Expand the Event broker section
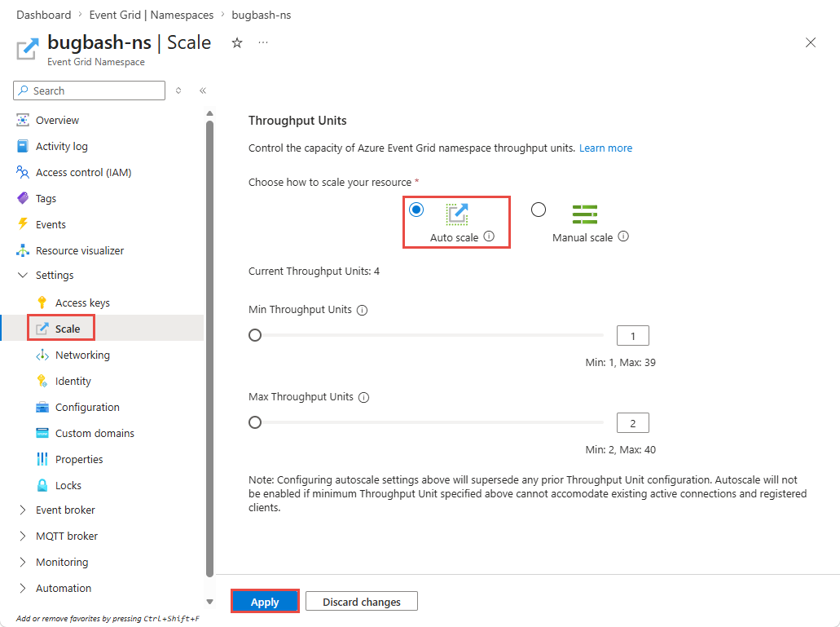Image resolution: width=840 pixels, height=627 pixels. click(x=23, y=510)
